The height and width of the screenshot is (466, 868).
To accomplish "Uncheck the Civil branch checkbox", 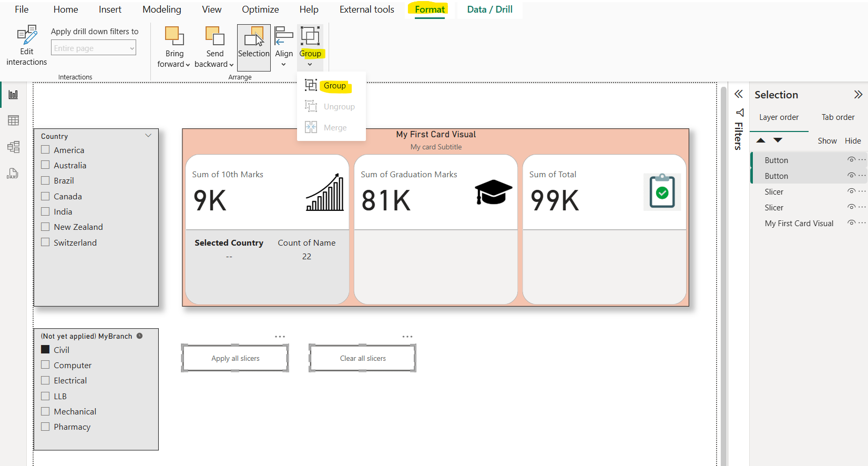I will 46,350.
